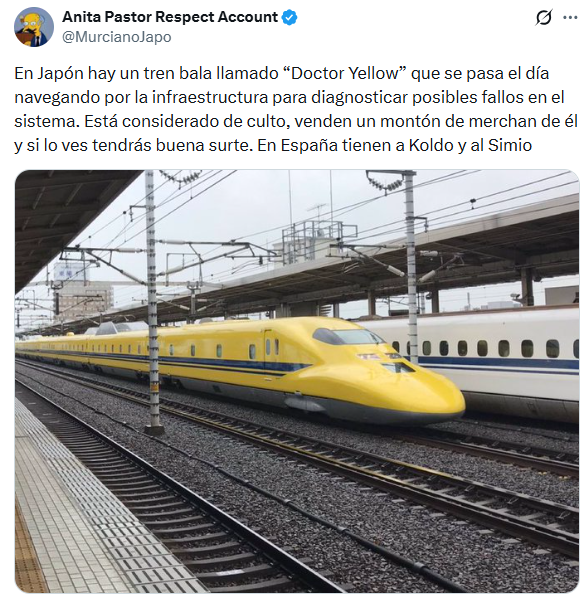Image resolution: width=588 pixels, height=602 pixels.
Task: Open the @MurcianoJapo handle
Action: pos(117,37)
